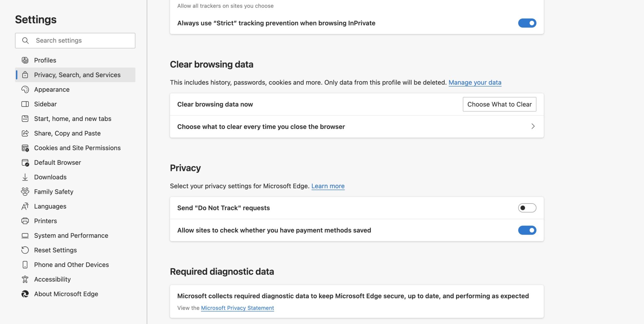Open System and Performance settings
The height and width of the screenshot is (324, 644).
(71, 235)
